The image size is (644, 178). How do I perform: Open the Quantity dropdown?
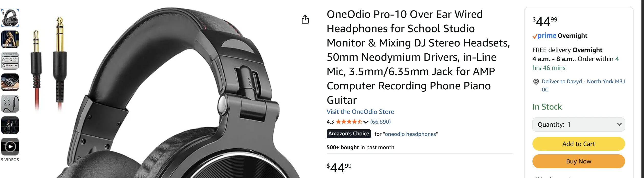(578, 125)
